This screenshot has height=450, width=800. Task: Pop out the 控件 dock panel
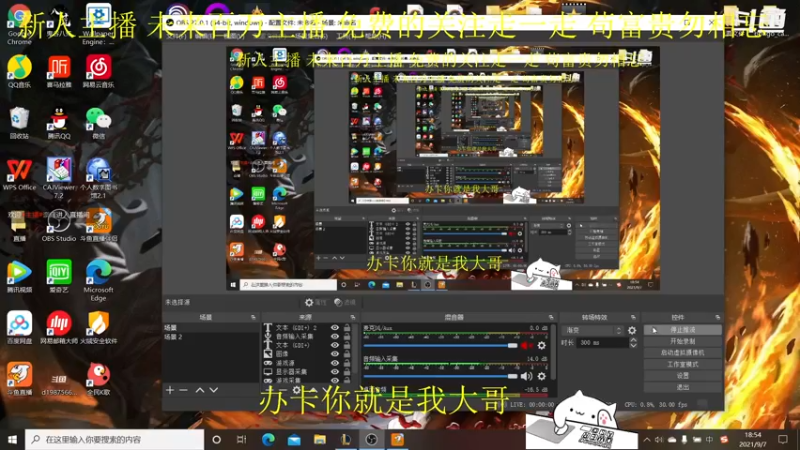click(717, 317)
